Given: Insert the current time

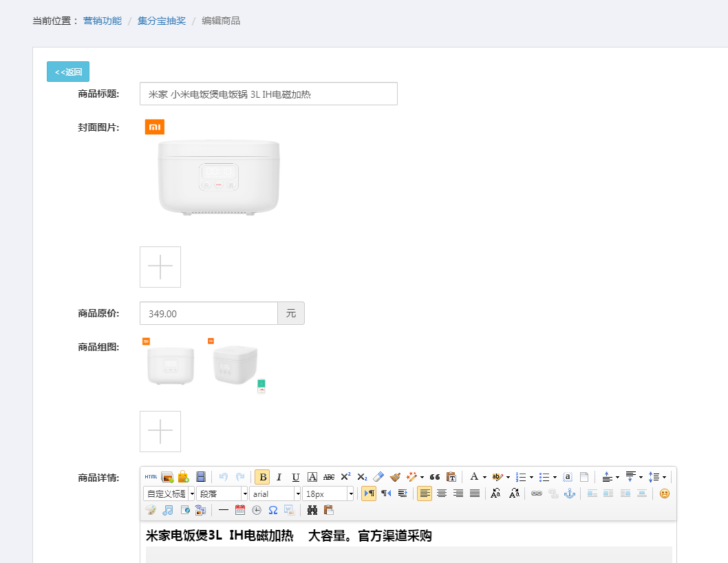Looking at the screenshot, I should click(x=256, y=510).
